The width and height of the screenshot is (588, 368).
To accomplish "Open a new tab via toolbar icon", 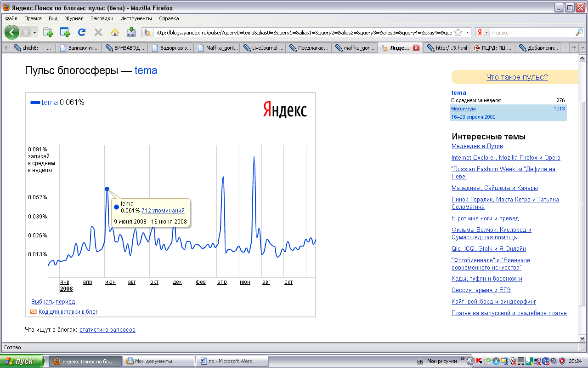I will coord(48,32).
